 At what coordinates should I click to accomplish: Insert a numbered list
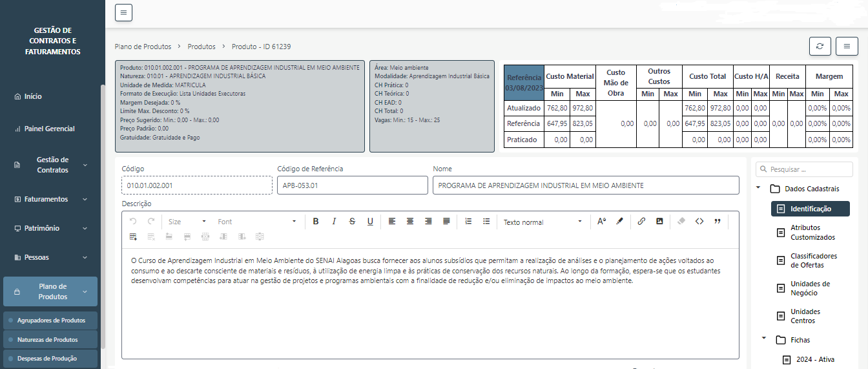468,222
